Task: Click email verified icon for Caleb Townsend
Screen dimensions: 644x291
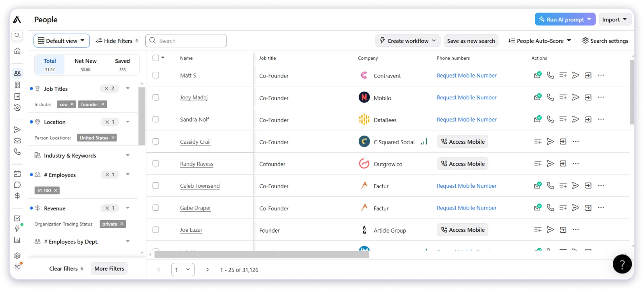Action: [x=538, y=186]
